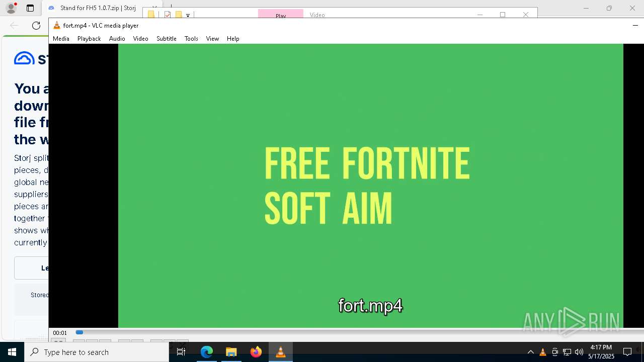Click the VLC taskbar icon

[x=281, y=352]
